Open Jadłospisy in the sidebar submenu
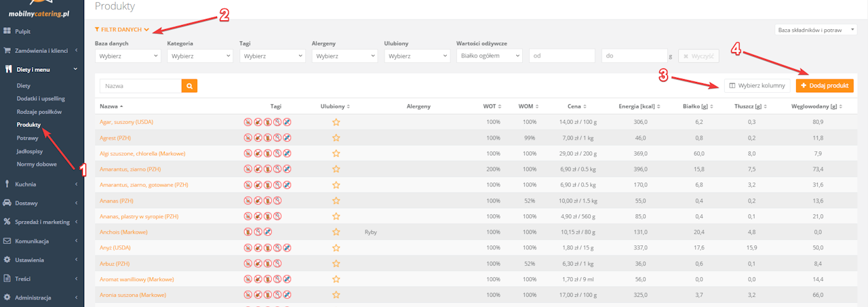 coord(30,151)
